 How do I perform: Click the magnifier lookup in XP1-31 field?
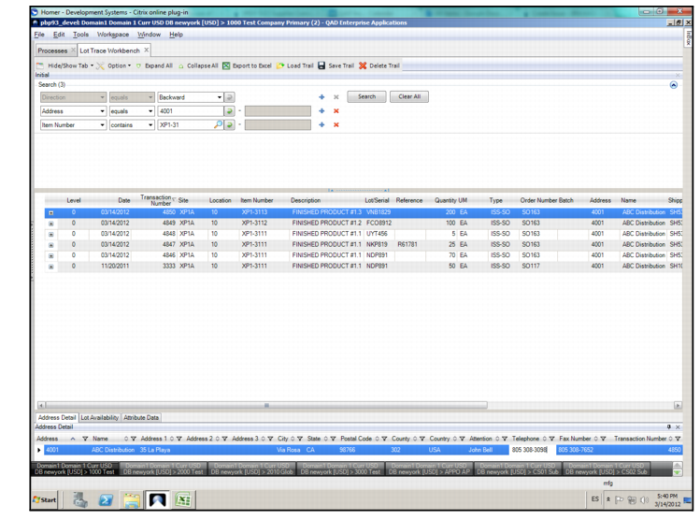coord(218,125)
